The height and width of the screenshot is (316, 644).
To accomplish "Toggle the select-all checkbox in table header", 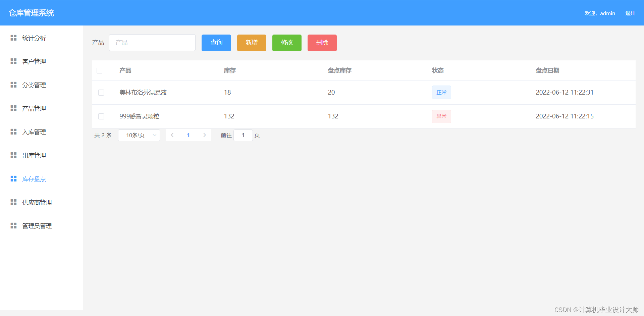I will (x=100, y=70).
